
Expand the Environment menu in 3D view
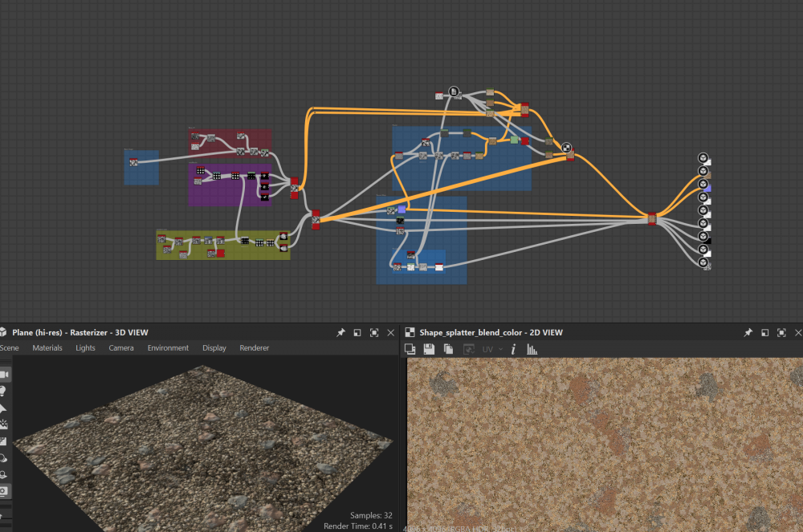click(x=168, y=348)
